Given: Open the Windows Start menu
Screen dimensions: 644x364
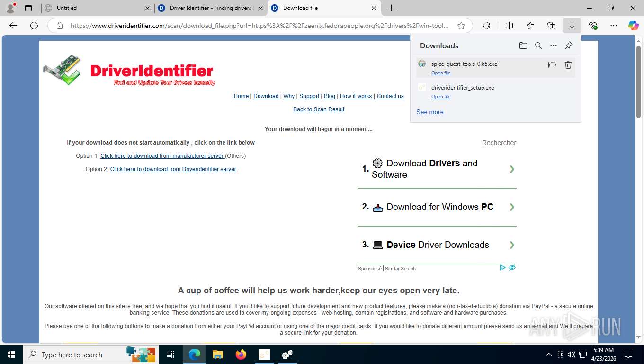Looking at the screenshot, I should click(x=11, y=355).
